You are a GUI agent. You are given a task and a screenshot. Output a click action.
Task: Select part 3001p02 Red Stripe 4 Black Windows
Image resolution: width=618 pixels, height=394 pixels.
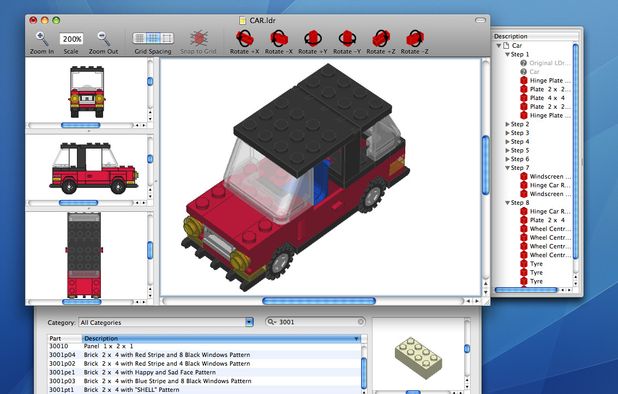tap(204, 364)
